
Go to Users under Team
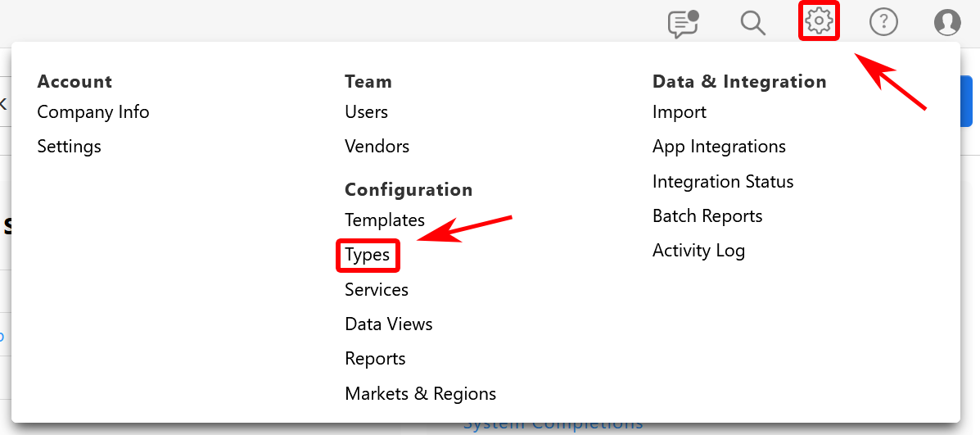tap(367, 112)
